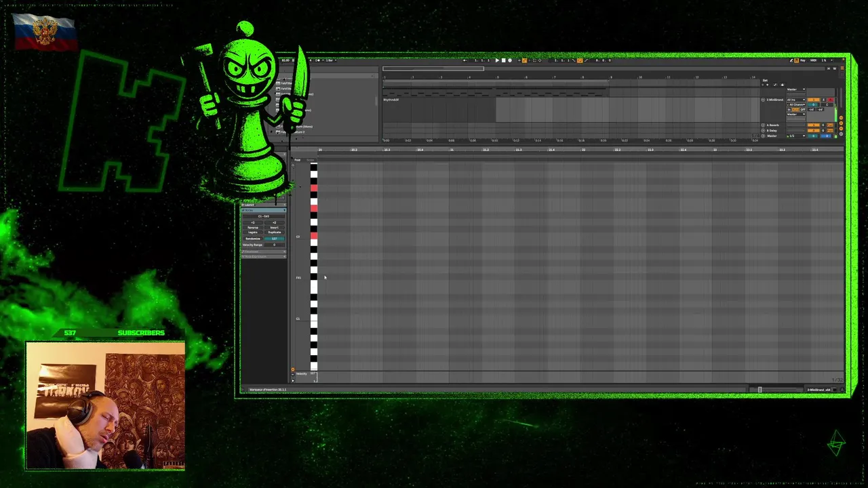
Task: Open the All Ins input dropdown
Action: (x=796, y=100)
